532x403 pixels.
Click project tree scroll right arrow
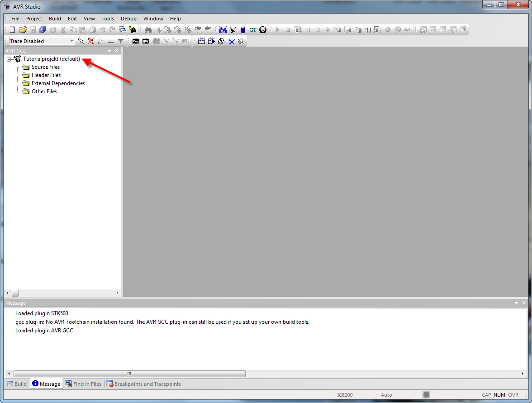(118, 293)
